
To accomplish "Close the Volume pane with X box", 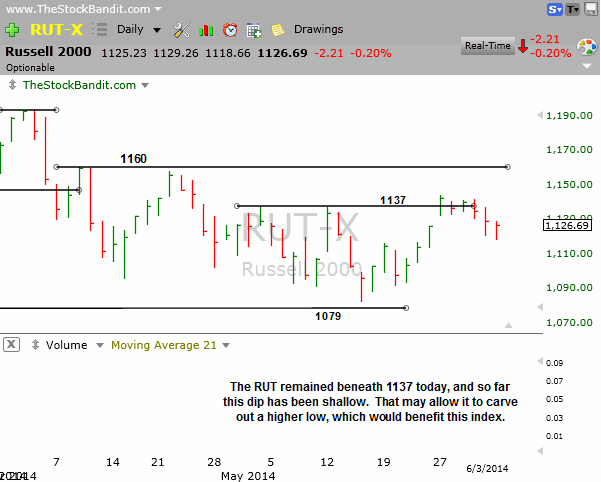I will tap(11, 344).
